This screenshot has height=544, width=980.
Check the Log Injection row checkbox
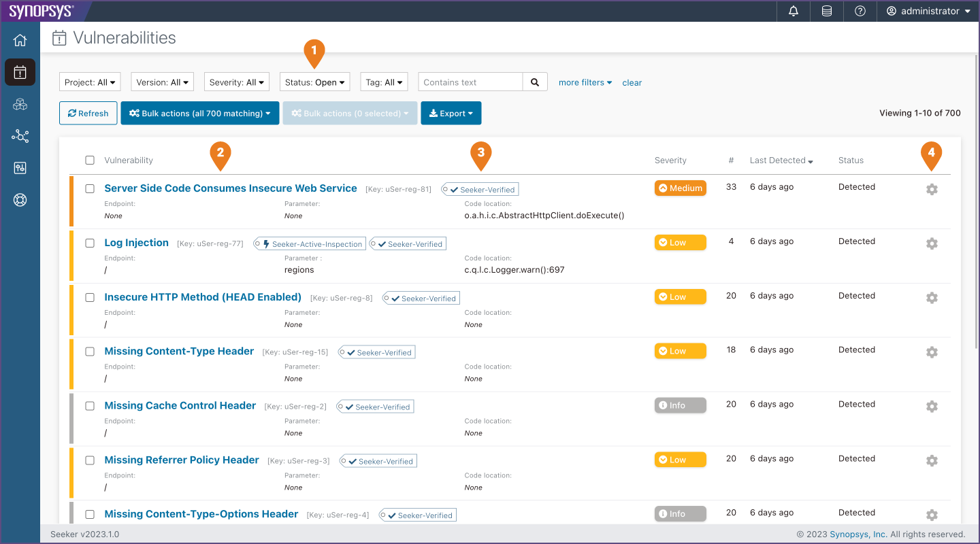coord(90,243)
